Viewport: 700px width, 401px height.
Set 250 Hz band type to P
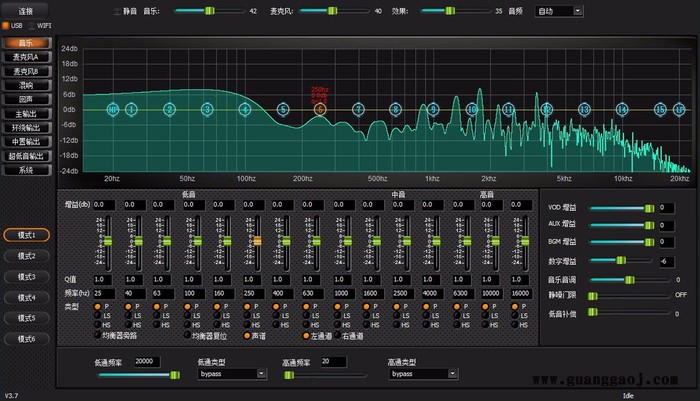tap(247, 306)
